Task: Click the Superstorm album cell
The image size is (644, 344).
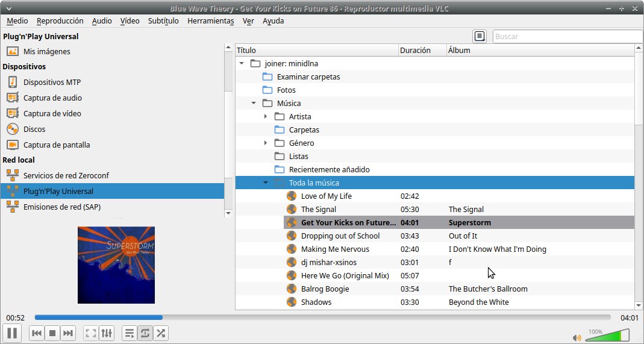Action: [x=469, y=222]
